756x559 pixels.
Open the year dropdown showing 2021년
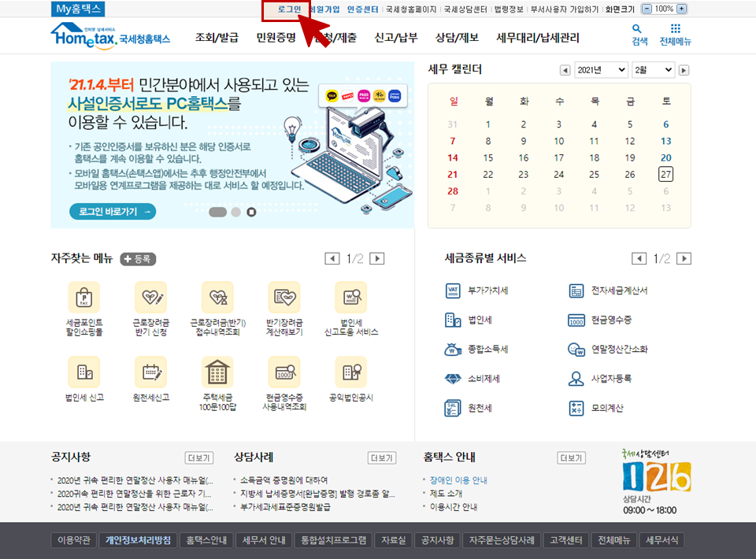click(x=601, y=70)
